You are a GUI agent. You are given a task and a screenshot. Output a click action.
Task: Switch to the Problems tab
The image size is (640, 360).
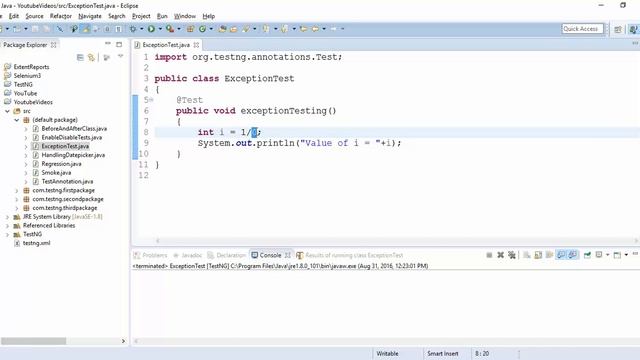pos(150,255)
